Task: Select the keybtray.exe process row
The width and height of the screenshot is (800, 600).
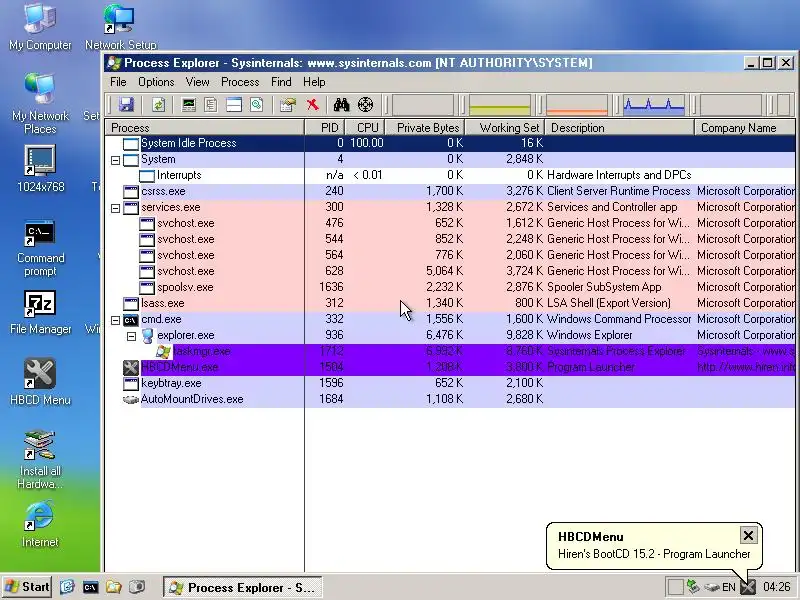Action: [450, 384]
